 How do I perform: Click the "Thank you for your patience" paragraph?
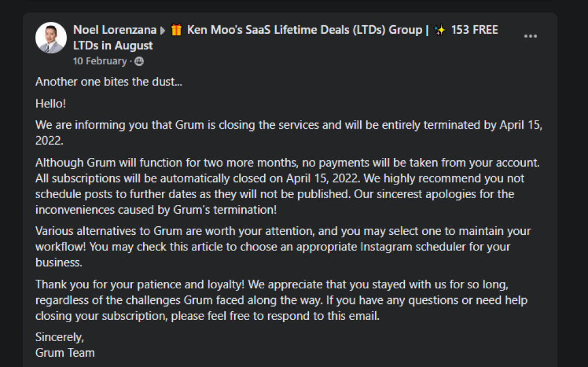coord(281,300)
